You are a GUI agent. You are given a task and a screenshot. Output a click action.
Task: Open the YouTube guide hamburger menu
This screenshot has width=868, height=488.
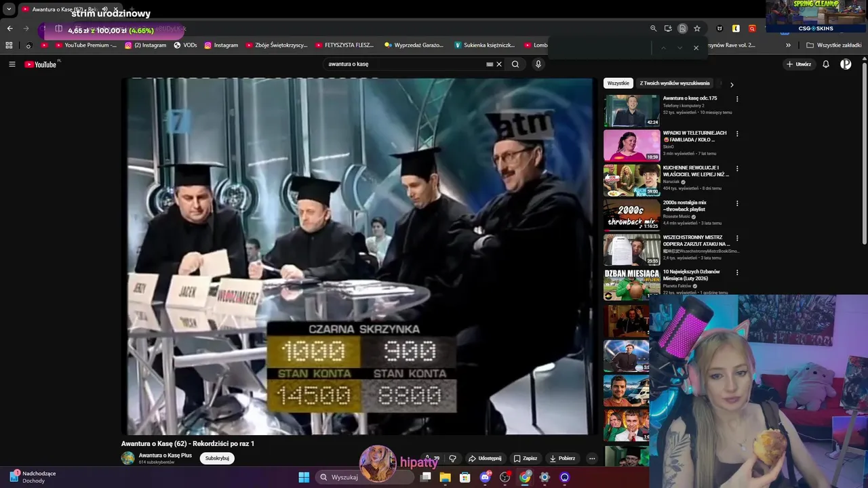[x=12, y=64]
